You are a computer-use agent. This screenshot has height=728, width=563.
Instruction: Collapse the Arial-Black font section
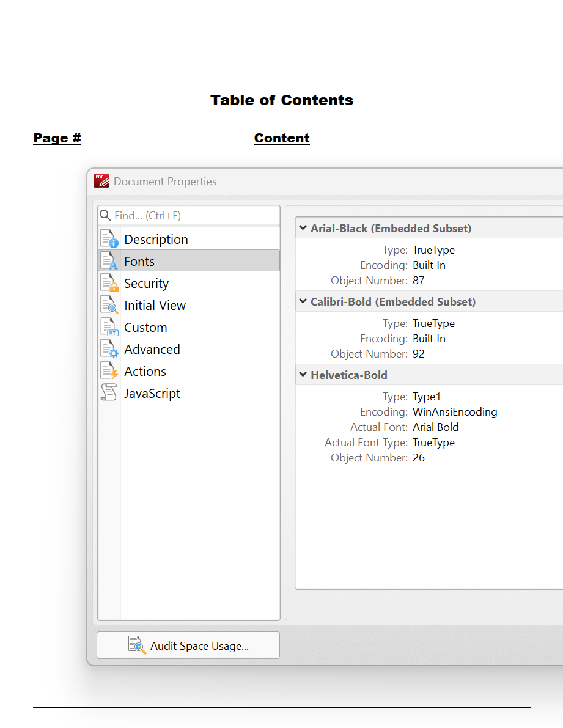click(x=303, y=229)
